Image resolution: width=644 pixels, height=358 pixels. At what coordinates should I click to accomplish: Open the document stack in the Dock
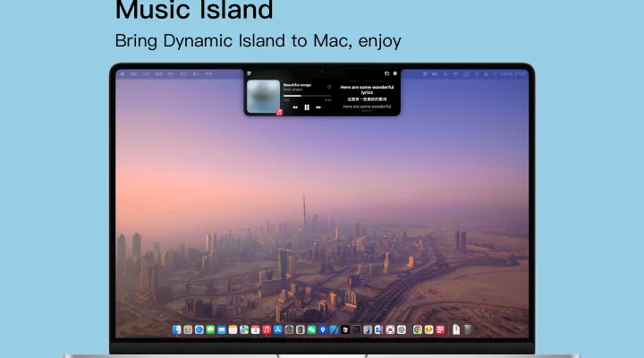(456, 329)
